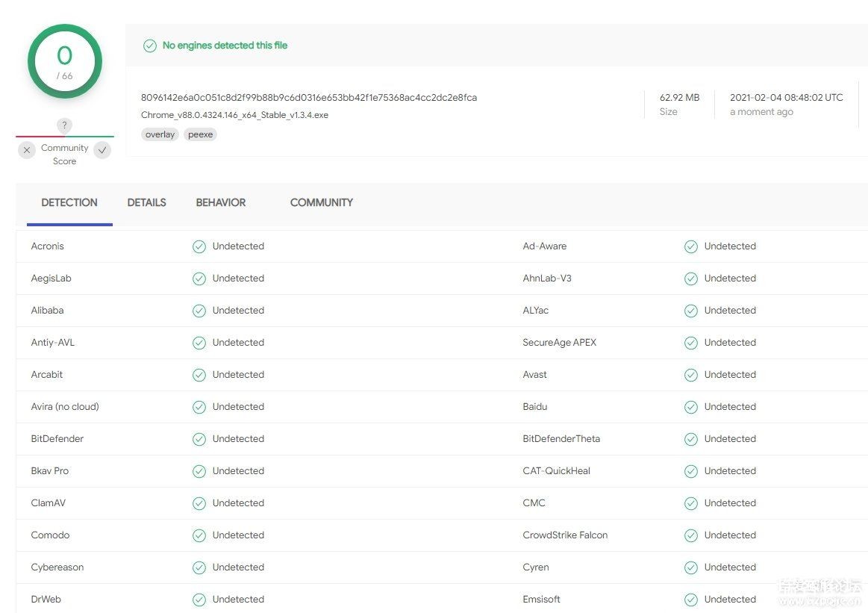This screenshot has width=868, height=613.
Task: Click the check icon in the Cybereason row
Action: point(199,567)
